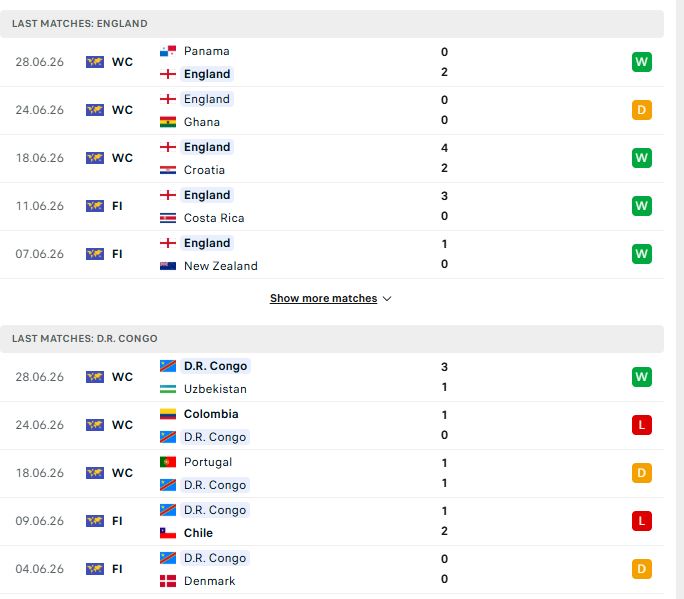Open the L result badge for Colombia match
This screenshot has width=684, height=599.
pyautogui.click(x=642, y=425)
